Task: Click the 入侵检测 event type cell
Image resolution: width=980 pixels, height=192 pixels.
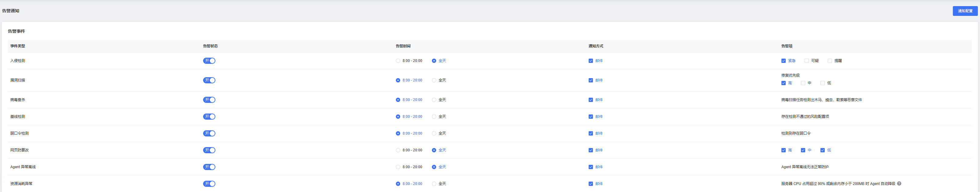Action: tap(17, 60)
